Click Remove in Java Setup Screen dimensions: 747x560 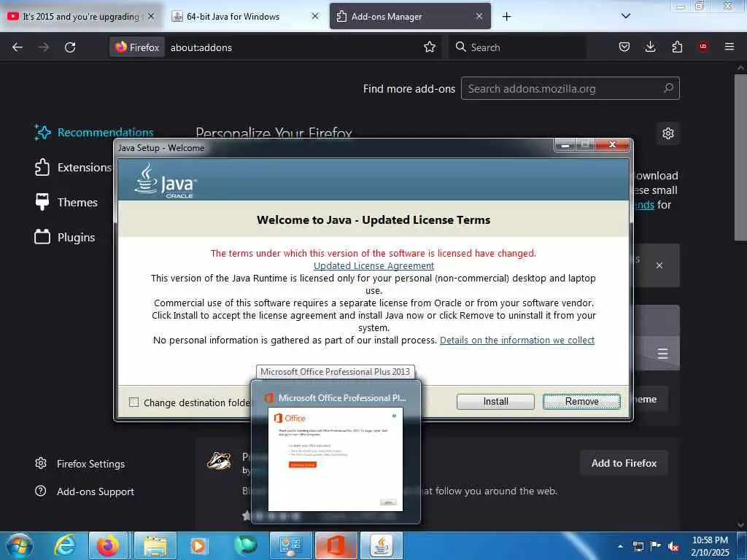[581, 402]
